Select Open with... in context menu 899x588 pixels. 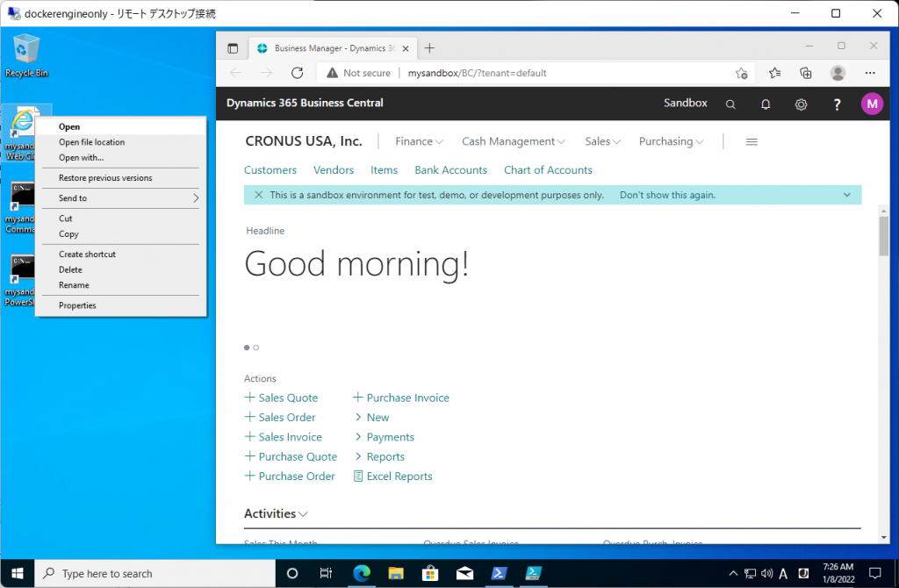click(x=120, y=158)
